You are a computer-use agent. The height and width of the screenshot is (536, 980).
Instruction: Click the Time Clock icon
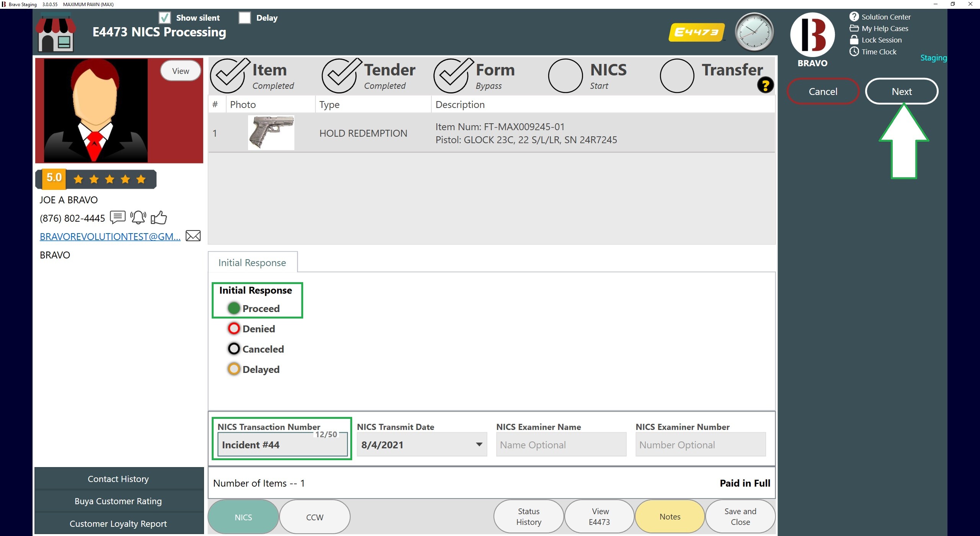click(854, 51)
